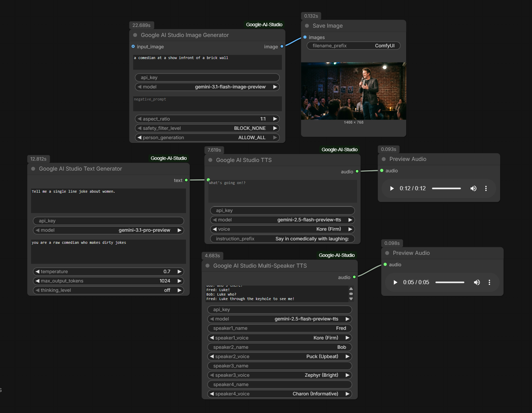Click the empty speaker3_name field
The image size is (532, 413).
click(x=279, y=366)
